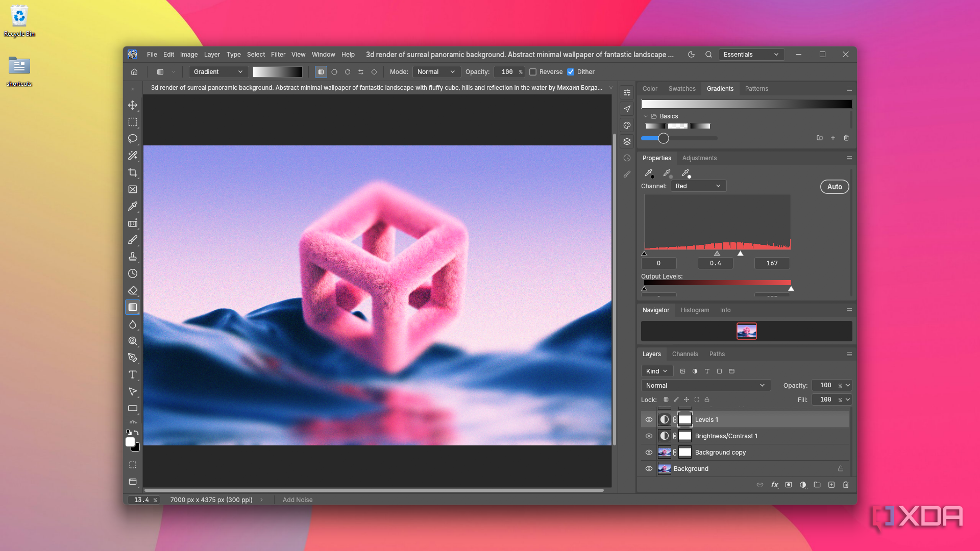Select the Eraser tool

pyautogui.click(x=133, y=290)
